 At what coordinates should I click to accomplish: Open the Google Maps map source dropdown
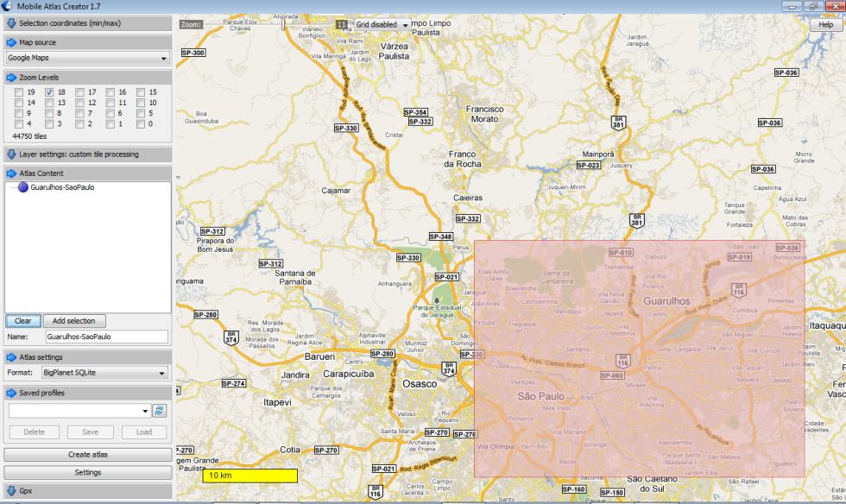[88, 58]
